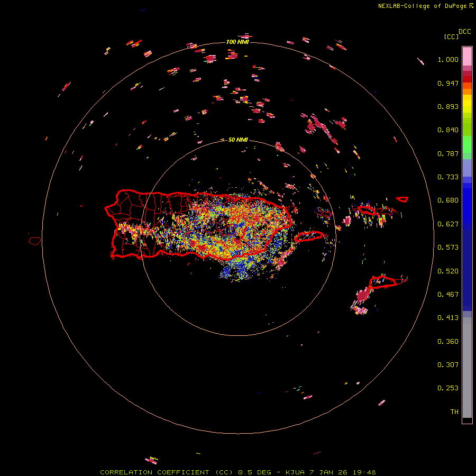
Task: Pick the bright blue swatch near 0.680
Action: point(467,202)
